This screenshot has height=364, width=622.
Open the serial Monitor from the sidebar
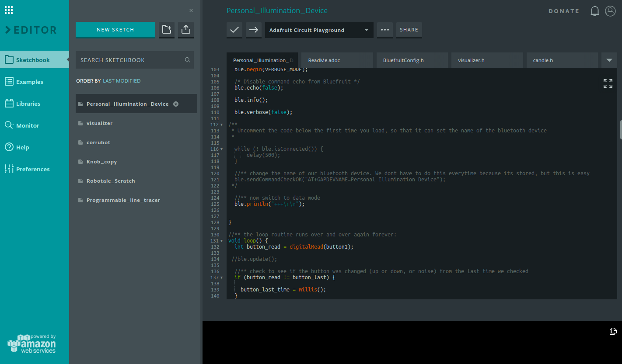coord(27,125)
